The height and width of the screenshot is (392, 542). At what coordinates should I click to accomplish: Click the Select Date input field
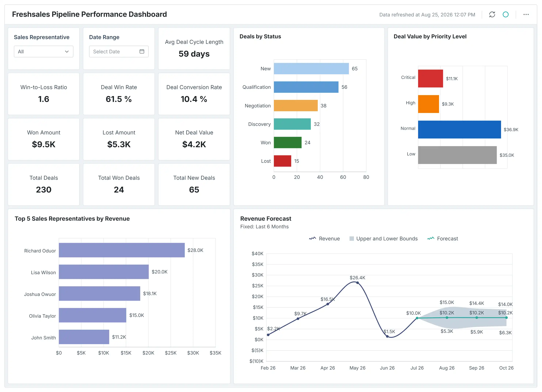pyautogui.click(x=119, y=51)
